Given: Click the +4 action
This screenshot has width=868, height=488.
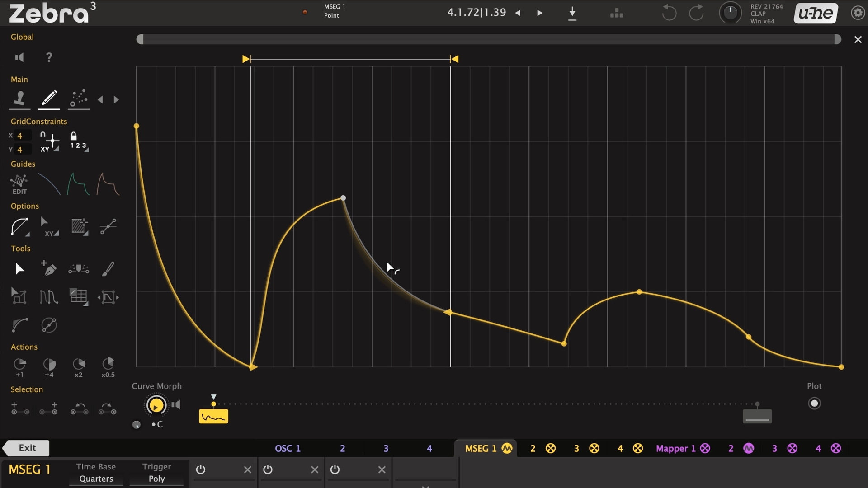Looking at the screenshot, I should [49, 367].
